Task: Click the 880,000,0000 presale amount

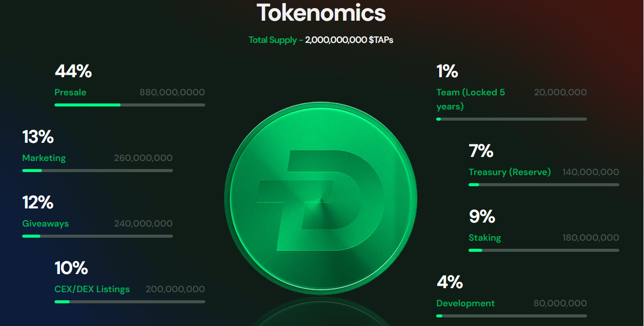Action: (172, 92)
